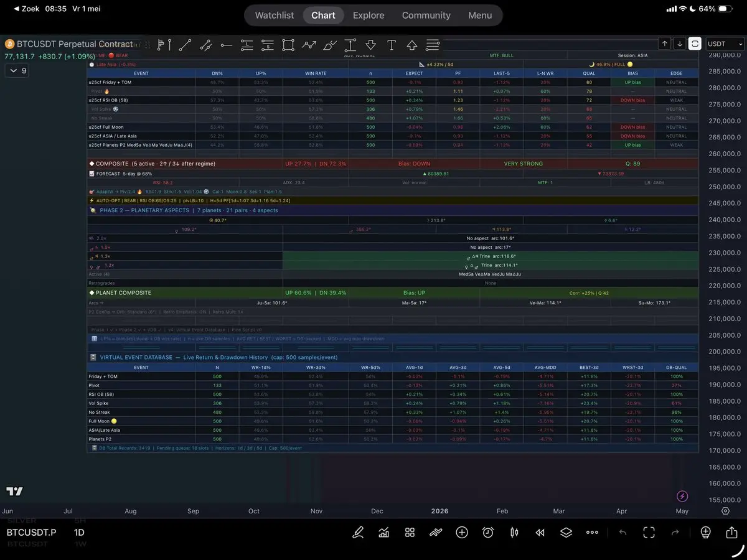Open the pencil drawing tools icon
The height and width of the screenshot is (560, 747).
(x=358, y=532)
